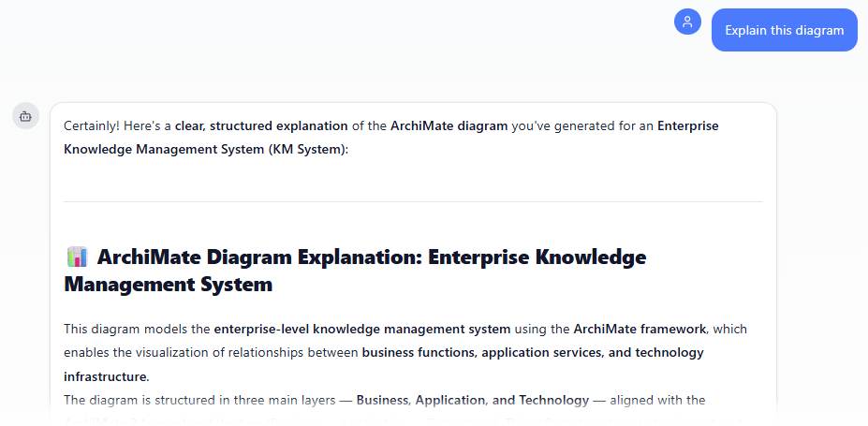Click bold "ArchiMate diagram" in intro sentence
This screenshot has width=868, height=426.
click(x=450, y=125)
